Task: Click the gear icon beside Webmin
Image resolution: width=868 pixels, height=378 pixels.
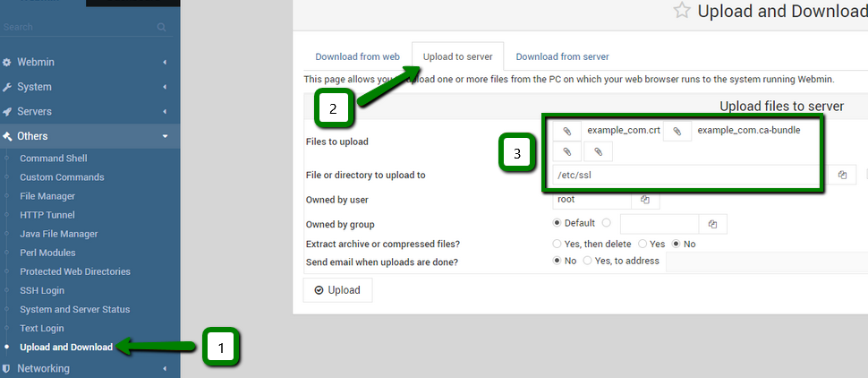Action: point(7,63)
